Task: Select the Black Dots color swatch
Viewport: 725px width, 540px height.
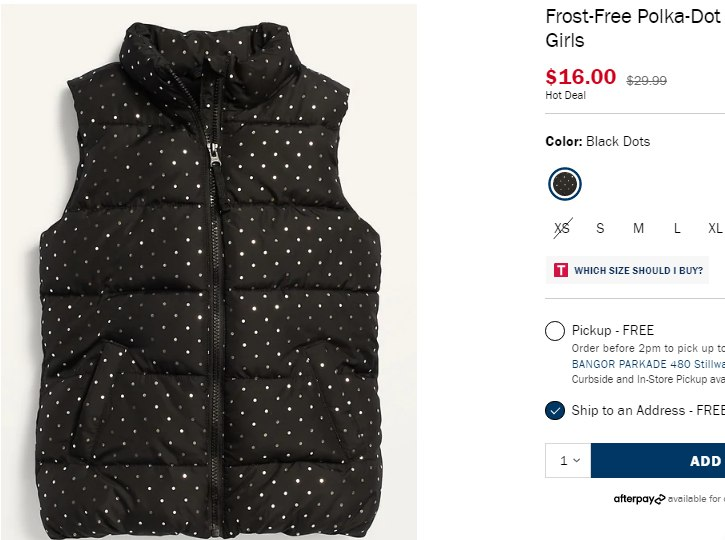Action: click(565, 184)
